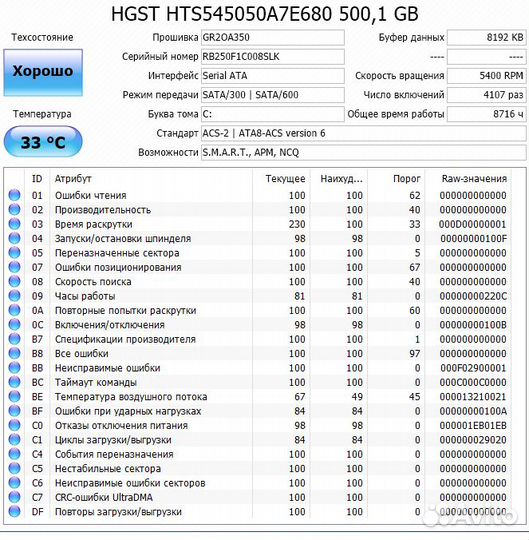Click the status dot for Ошибки чтения
529x540 pixels.
(14, 195)
